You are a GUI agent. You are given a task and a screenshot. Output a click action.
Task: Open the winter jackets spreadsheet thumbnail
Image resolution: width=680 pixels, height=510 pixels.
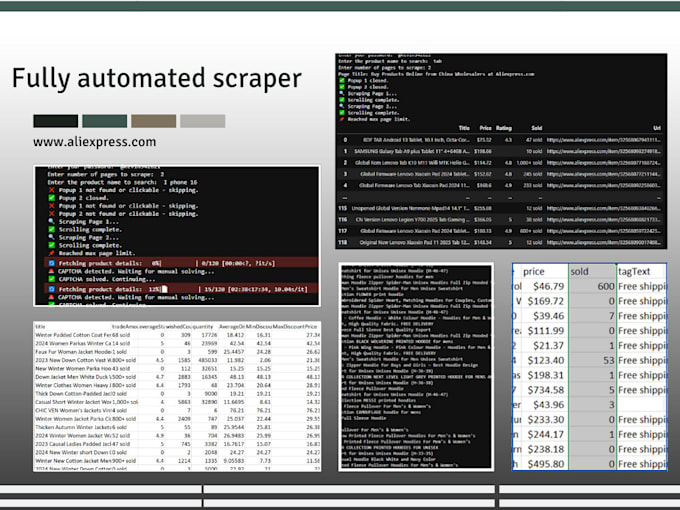177,396
